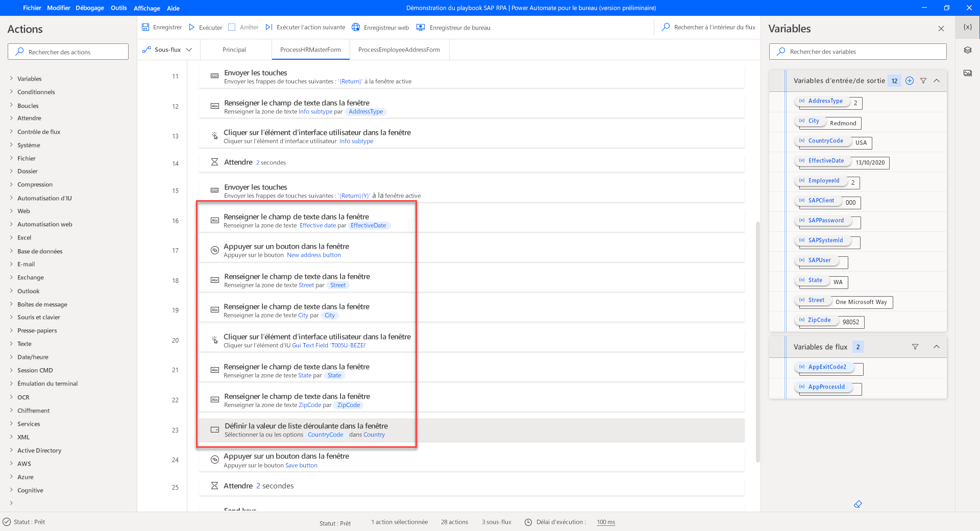
Task: Open the Affichage menu
Action: [x=146, y=8]
